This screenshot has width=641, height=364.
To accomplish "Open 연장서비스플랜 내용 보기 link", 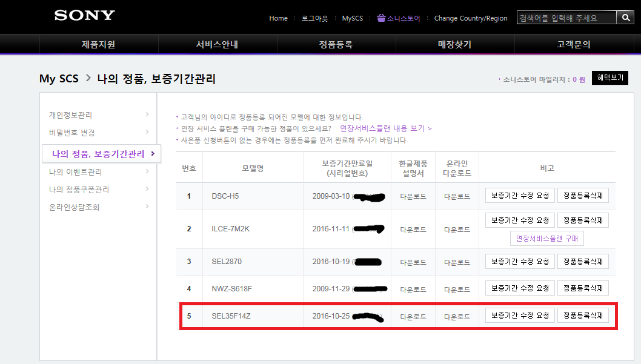I will [x=385, y=128].
